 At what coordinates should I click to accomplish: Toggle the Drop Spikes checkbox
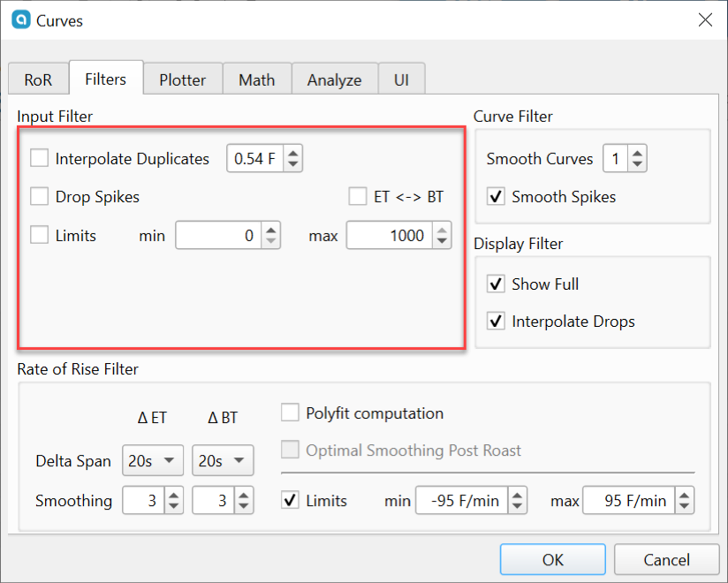pos(39,196)
